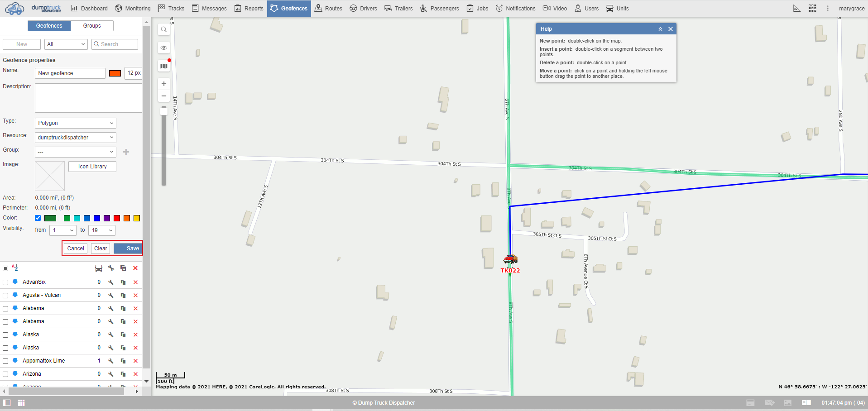The image size is (868, 411).
Task: Click the TK022 truck icon on map
Action: 510,259
